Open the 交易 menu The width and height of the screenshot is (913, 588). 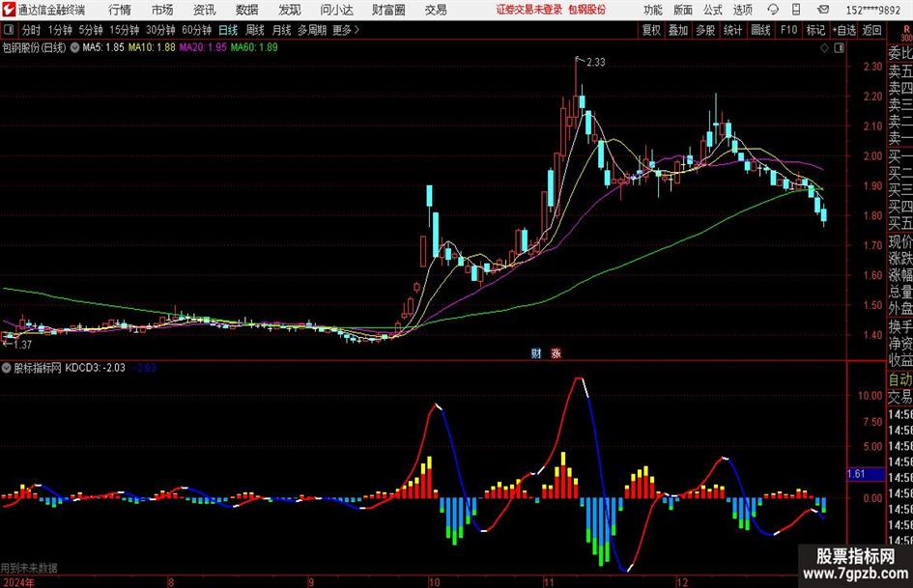pos(436,10)
